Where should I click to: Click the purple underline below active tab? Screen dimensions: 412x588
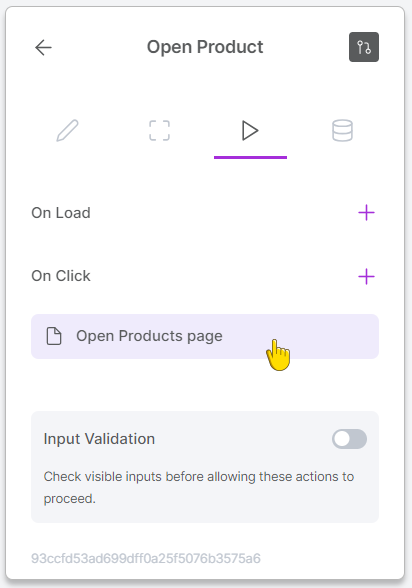coord(250,158)
